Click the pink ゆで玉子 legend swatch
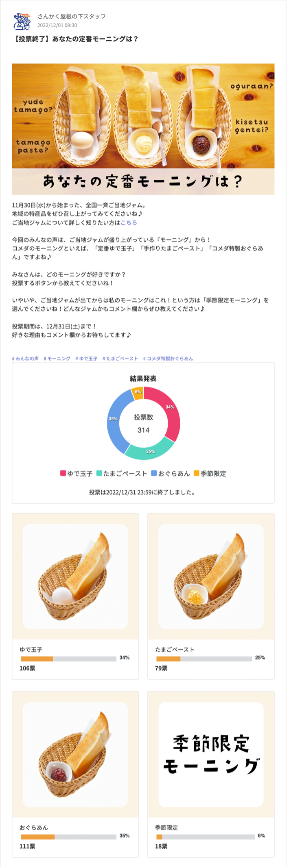Image resolution: width=291 pixels, height=868 pixels. [x=63, y=473]
